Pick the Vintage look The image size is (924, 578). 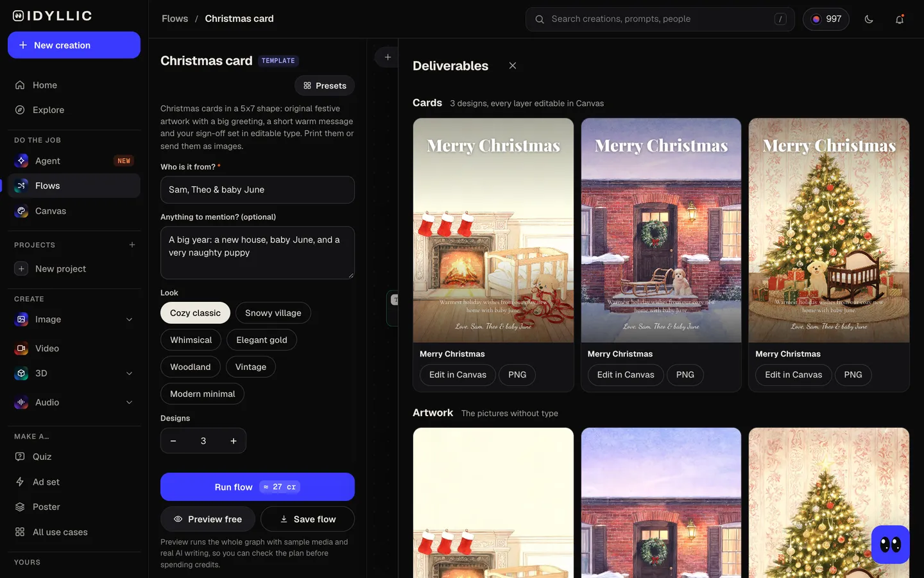(250, 367)
